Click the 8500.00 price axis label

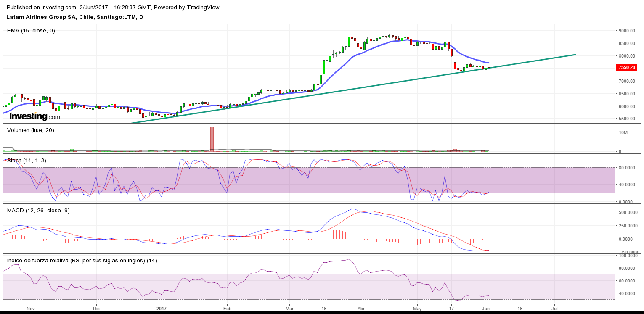coord(626,43)
